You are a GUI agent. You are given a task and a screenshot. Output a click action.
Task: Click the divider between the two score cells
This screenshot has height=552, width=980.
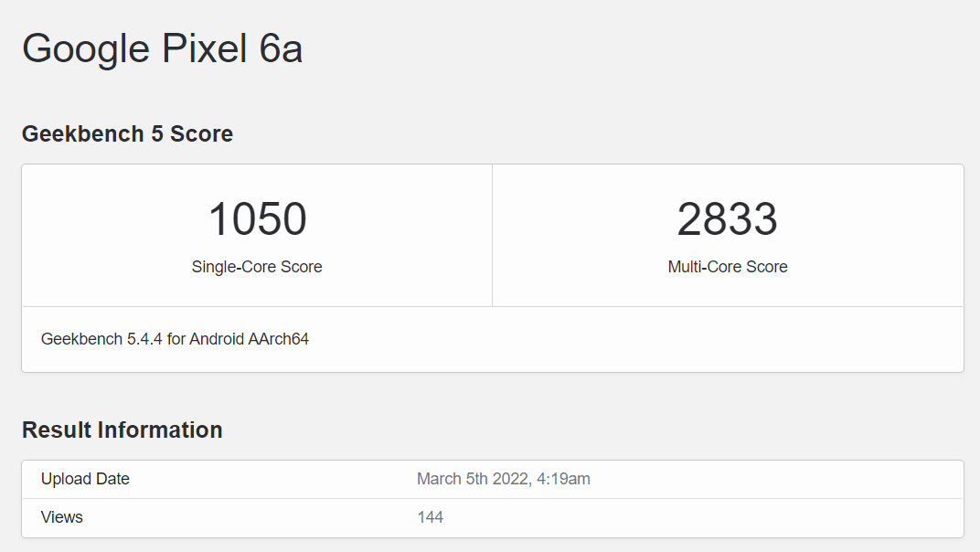(492, 236)
